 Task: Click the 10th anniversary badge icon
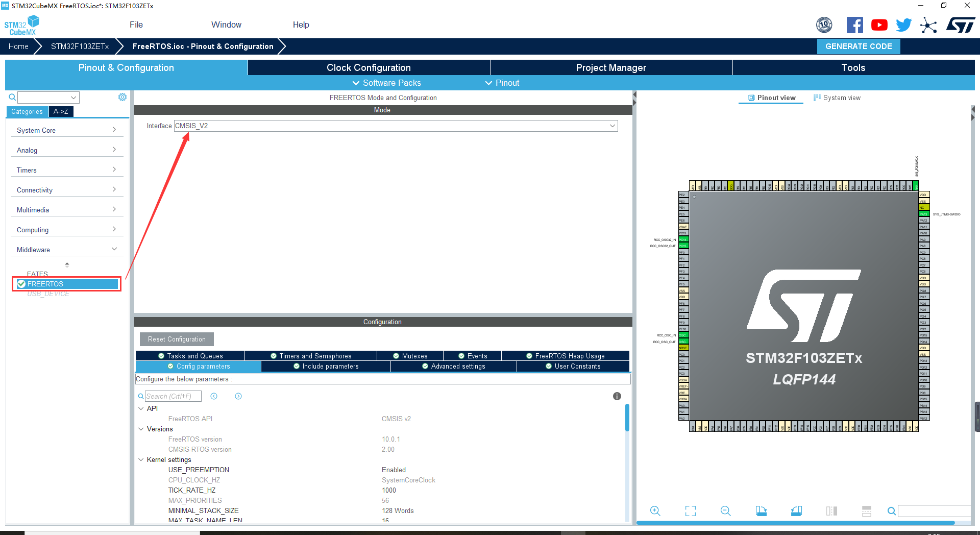pos(824,25)
